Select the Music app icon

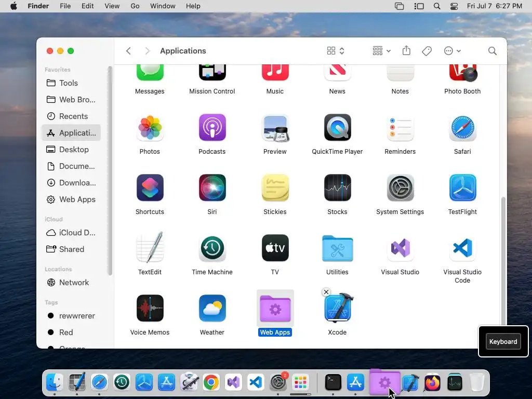pos(275,73)
